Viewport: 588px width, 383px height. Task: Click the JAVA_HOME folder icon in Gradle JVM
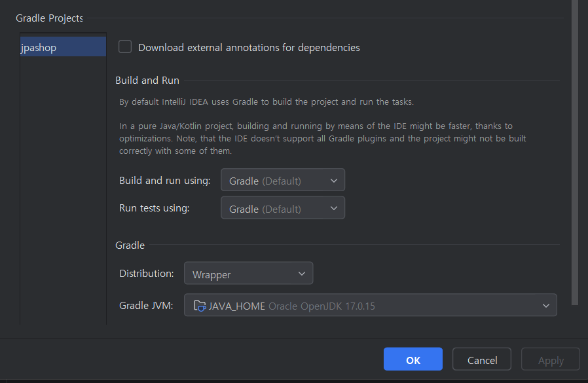(199, 306)
